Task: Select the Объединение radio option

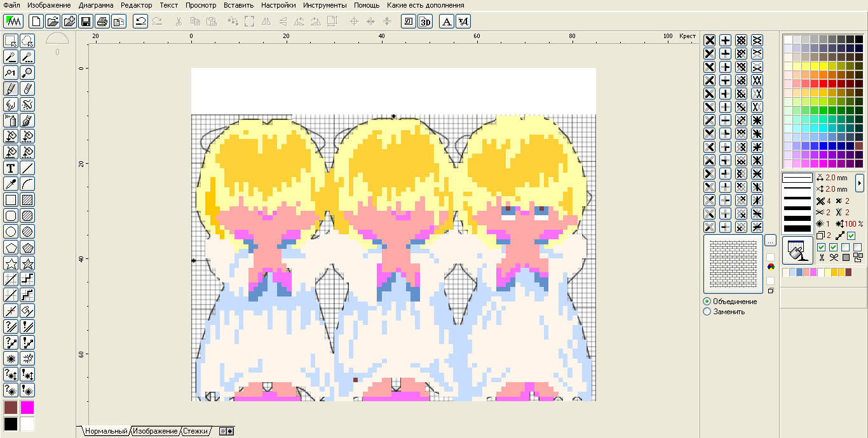Action: coord(729,302)
